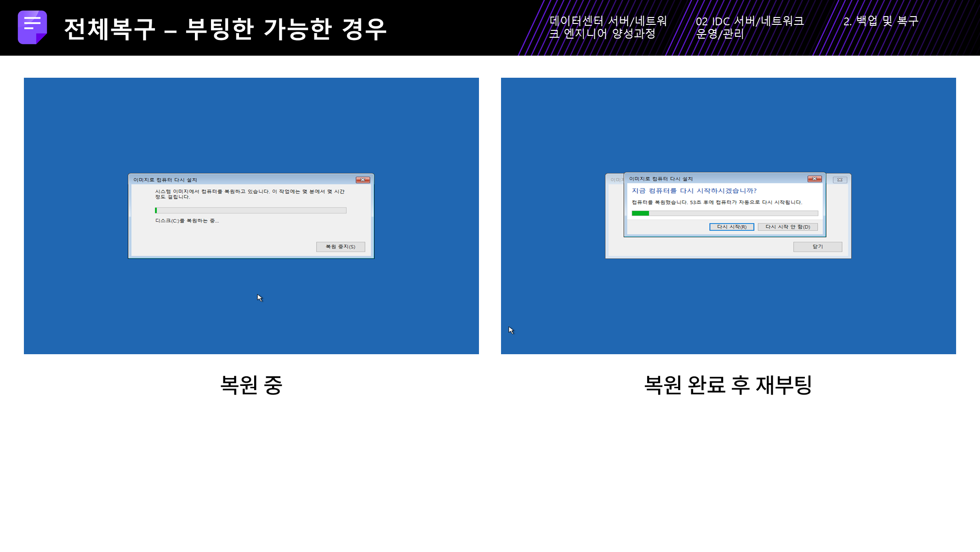The width and height of the screenshot is (980, 552).
Task: Choose 다시 시작 안 함(D)
Action: [787, 227]
